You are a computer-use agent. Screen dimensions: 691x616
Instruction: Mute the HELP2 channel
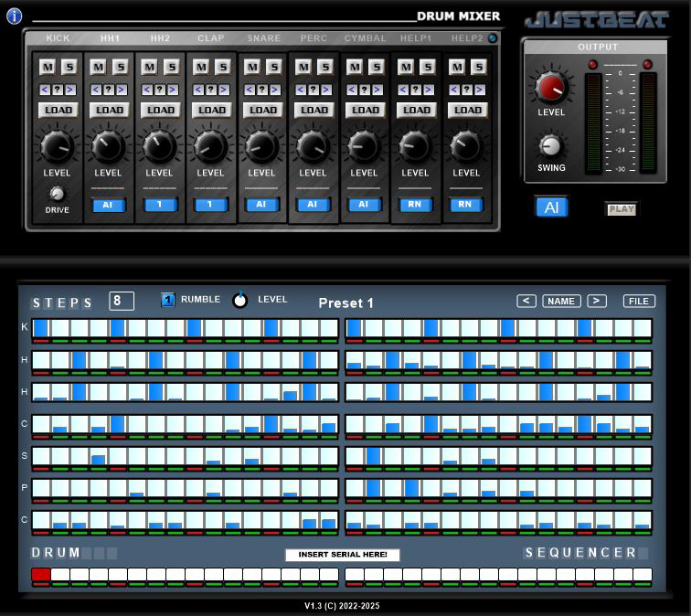(x=457, y=67)
